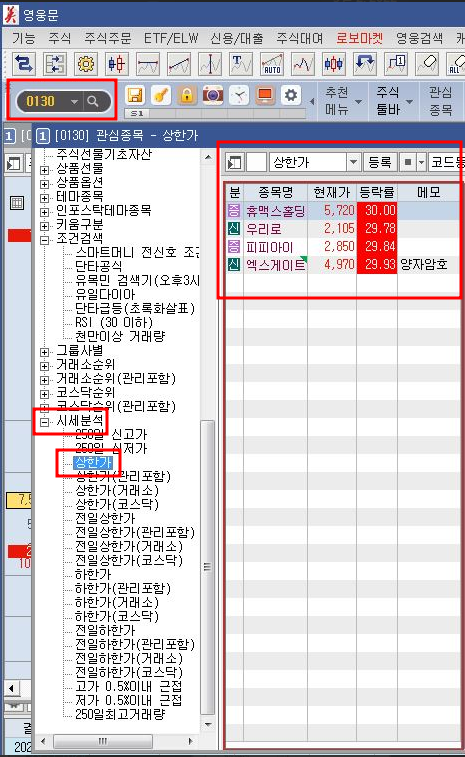Click the panel layout icon left of 상한가 combo

235,163
